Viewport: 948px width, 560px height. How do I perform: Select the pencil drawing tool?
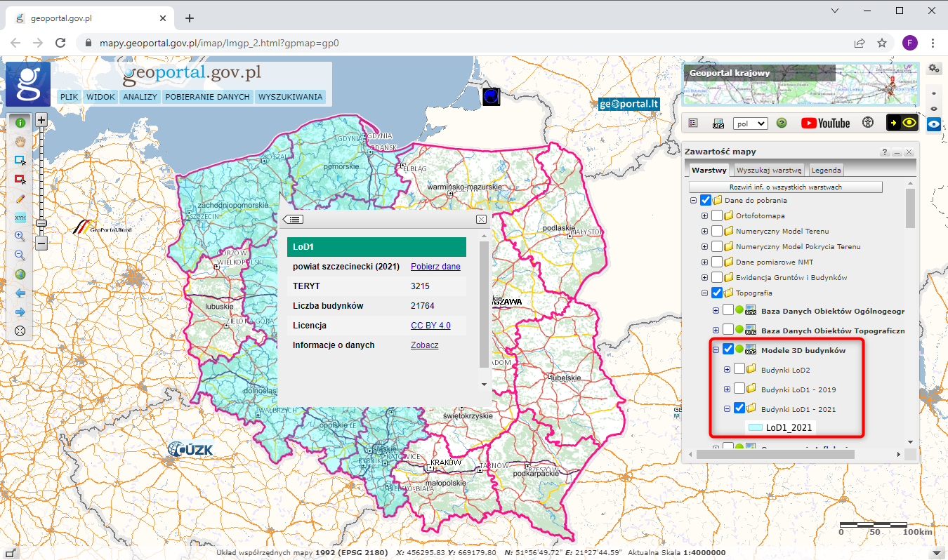tap(20, 199)
